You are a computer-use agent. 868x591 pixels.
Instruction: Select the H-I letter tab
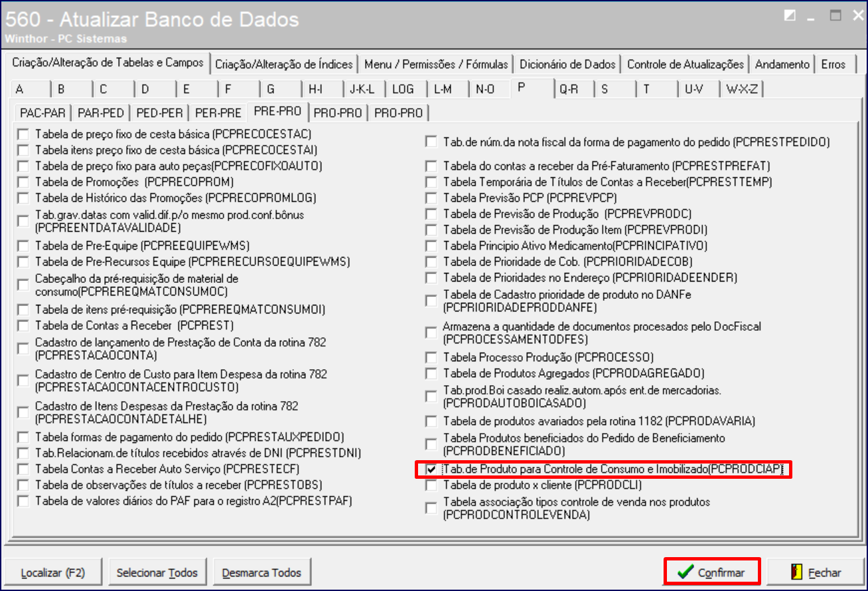point(323,89)
